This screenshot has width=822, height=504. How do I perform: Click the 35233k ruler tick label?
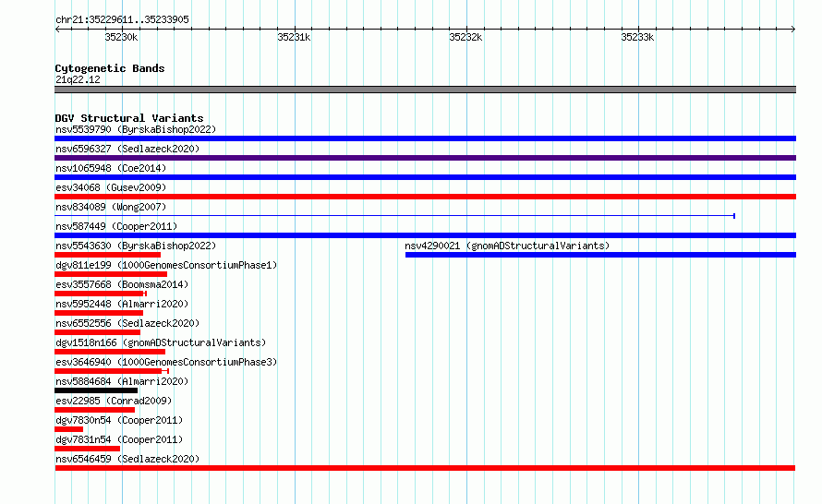pos(637,37)
